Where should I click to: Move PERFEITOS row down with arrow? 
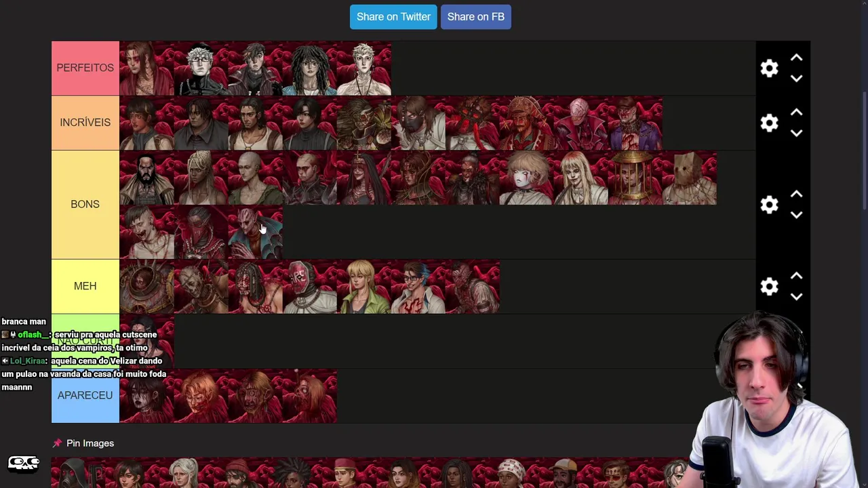pyautogui.click(x=797, y=79)
